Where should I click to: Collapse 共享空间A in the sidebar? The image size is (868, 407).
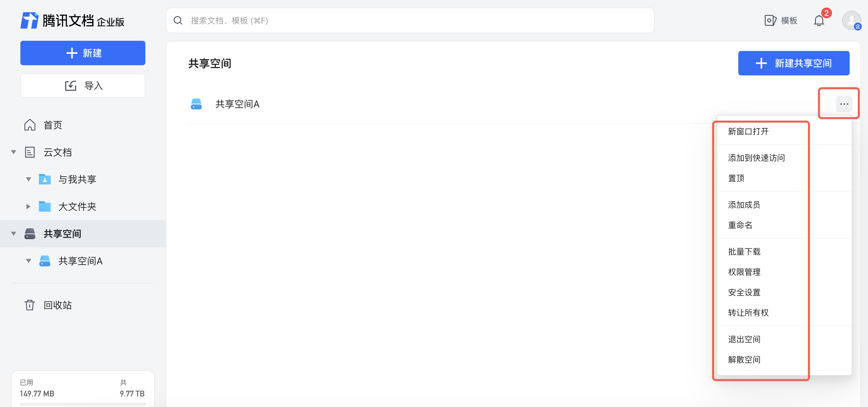point(29,261)
